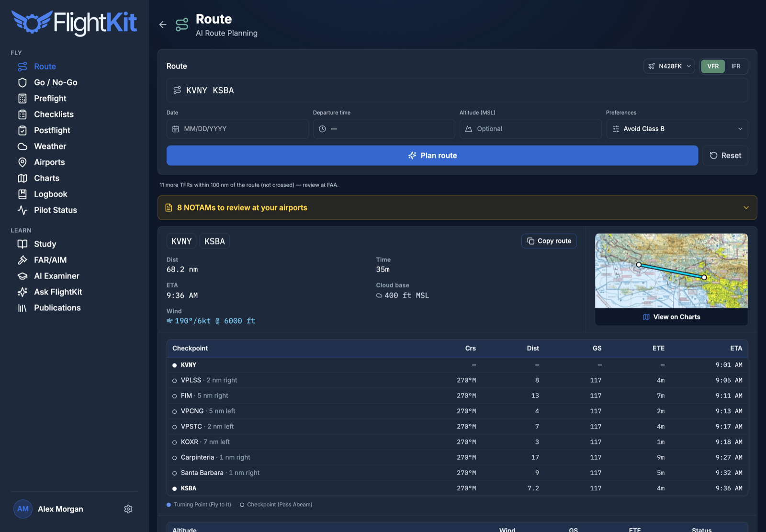Screen dimensions: 766x532
Task: Click the Checkpoint column header
Action: pyautogui.click(x=190, y=348)
